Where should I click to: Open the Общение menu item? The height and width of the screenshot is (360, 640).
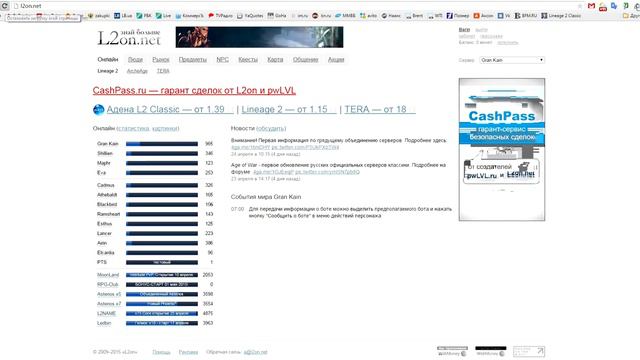coord(305,60)
